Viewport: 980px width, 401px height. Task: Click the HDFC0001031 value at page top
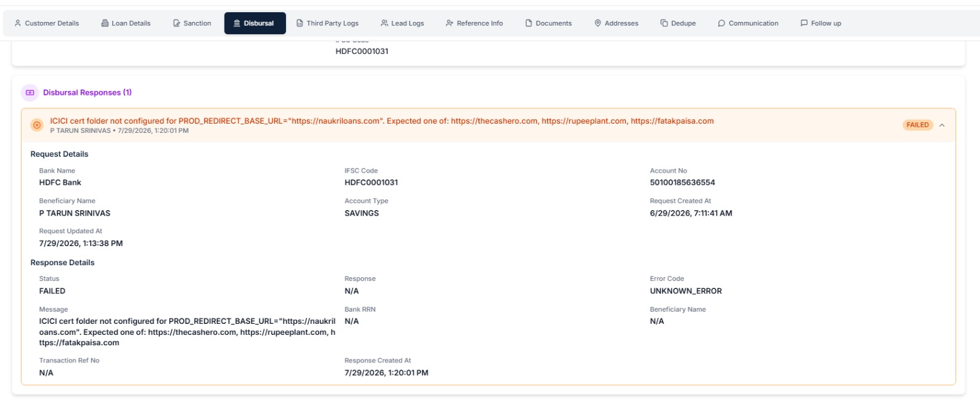362,51
